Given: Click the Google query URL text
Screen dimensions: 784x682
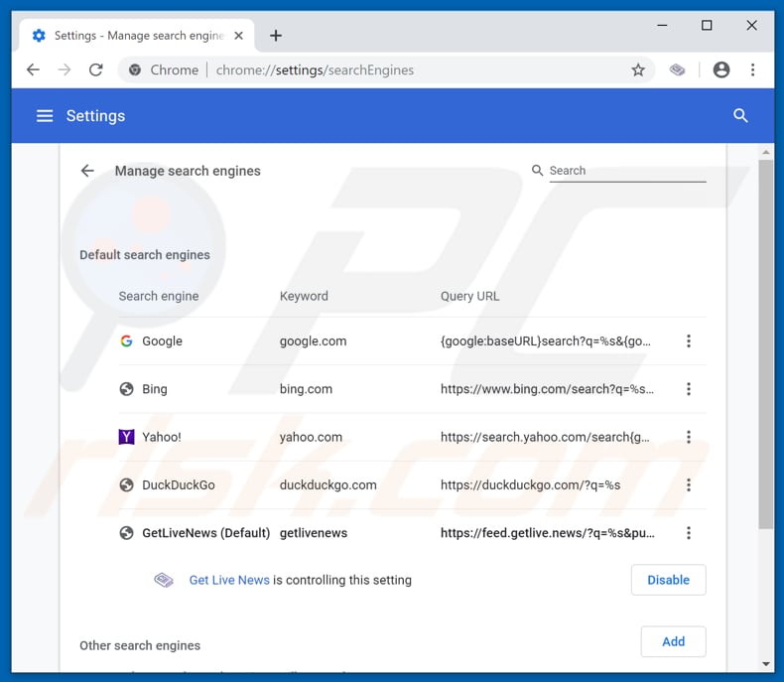Looking at the screenshot, I should tap(546, 341).
